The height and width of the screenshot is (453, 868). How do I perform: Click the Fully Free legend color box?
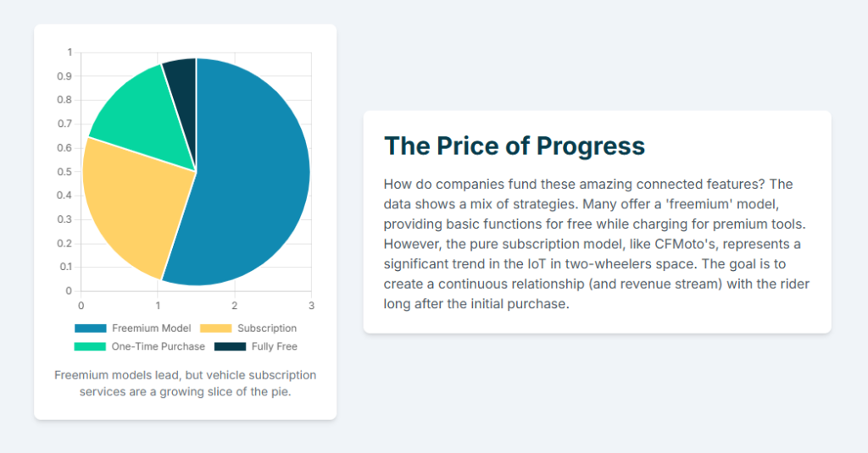pyautogui.click(x=230, y=346)
